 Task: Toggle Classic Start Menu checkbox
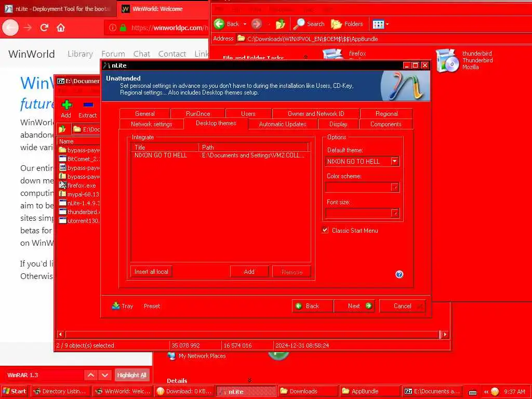pyautogui.click(x=325, y=230)
